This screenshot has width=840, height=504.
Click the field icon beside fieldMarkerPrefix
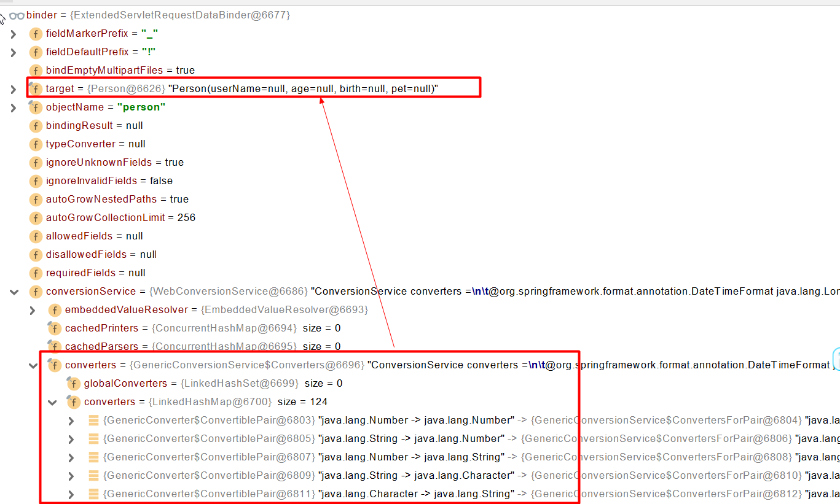point(36,34)
